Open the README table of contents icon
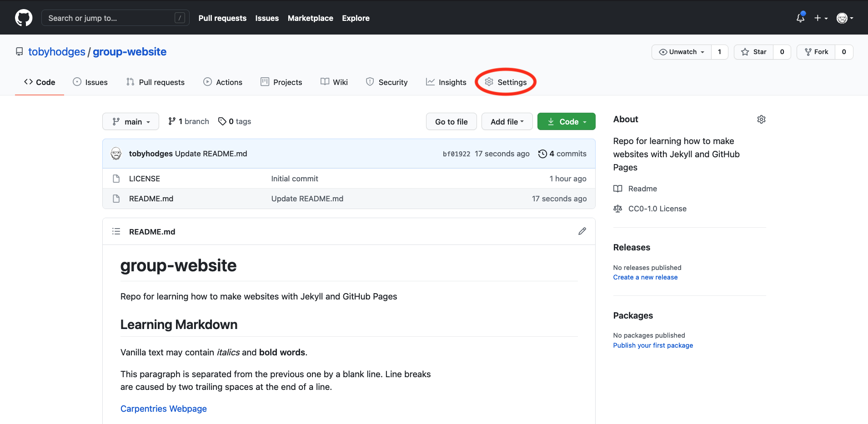The width and height of the screenshot is (868, 424). coord(116,231)
